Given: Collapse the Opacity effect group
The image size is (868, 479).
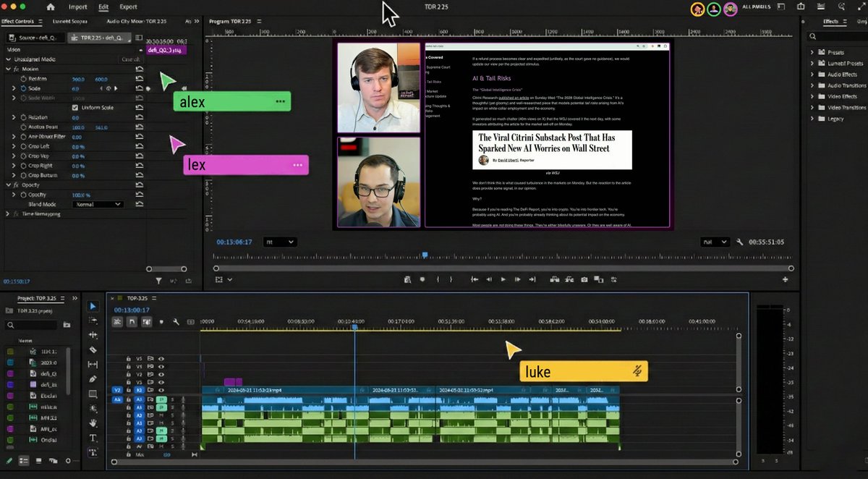Looking at the screenshot, I should (7, 185).
